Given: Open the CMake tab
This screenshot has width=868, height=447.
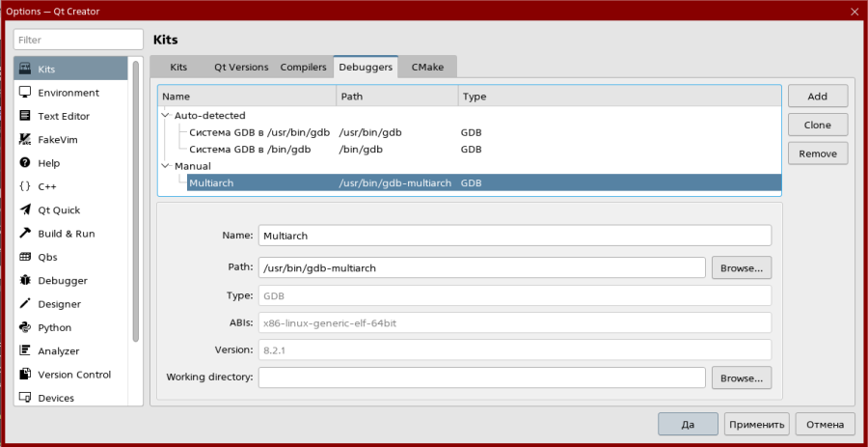Looking at the screenshot, I should coord(427,68).
